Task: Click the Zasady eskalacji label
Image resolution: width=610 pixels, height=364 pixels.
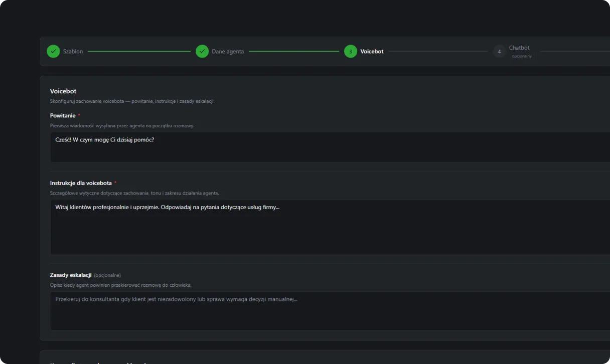Action: 71,275
